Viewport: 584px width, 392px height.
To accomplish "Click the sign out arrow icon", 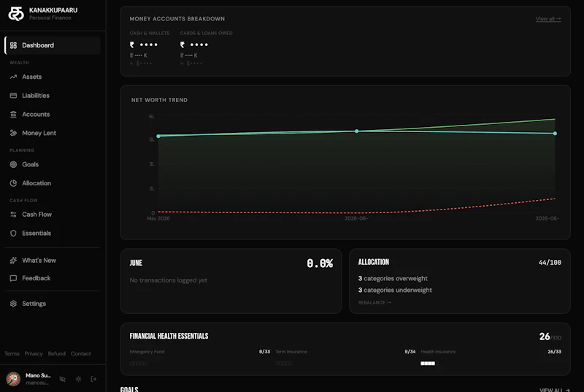I will pos(94,379).
